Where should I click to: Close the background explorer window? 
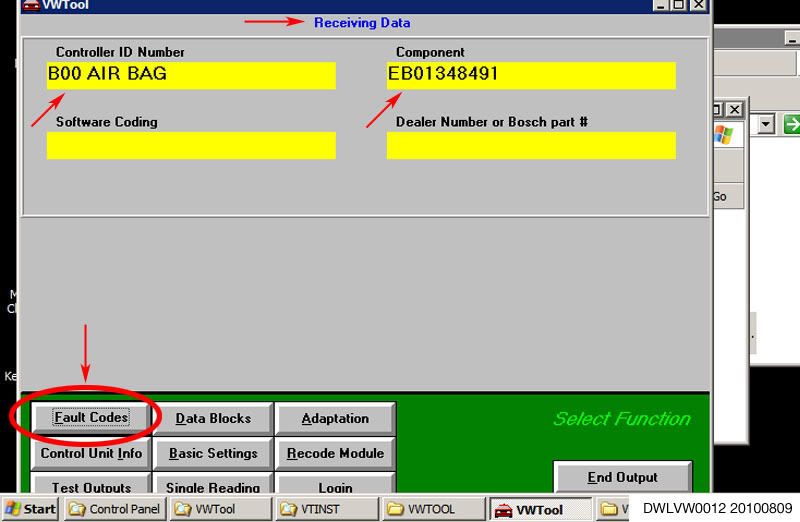coord(734,109)
